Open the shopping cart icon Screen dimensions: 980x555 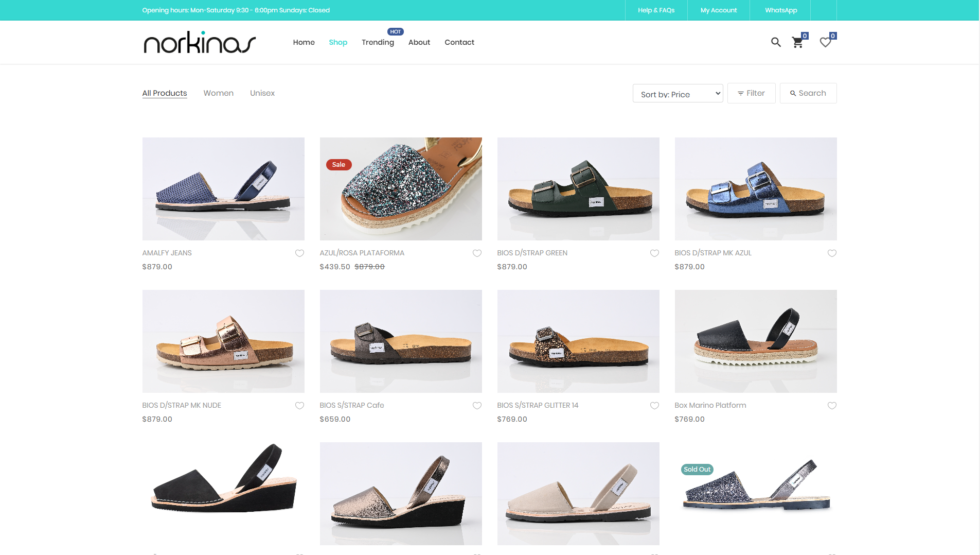click(x=798, y=42)
